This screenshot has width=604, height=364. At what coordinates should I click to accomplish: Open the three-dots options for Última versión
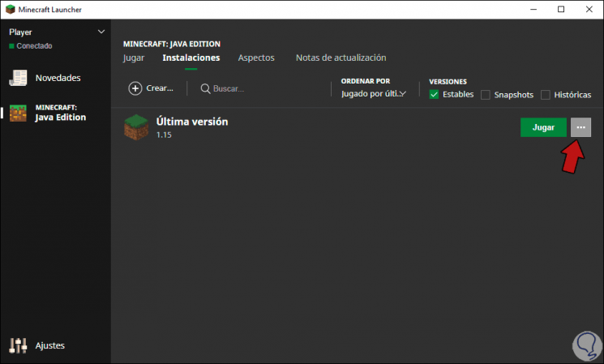pyautogui.click(x=580, y=127)
